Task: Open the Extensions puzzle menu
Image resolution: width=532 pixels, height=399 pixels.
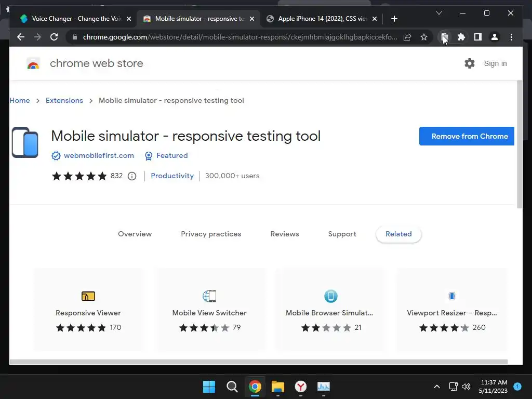Action: click(461, 37)
